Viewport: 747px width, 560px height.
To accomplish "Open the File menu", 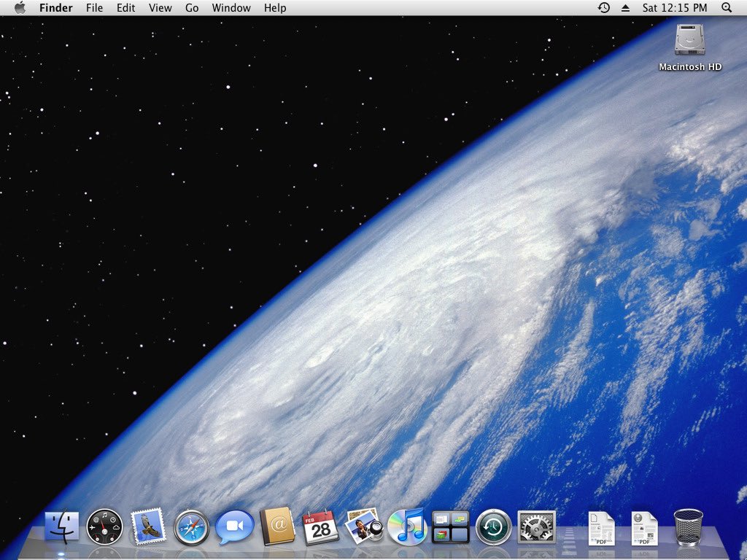I will click(x=94, y=8).
